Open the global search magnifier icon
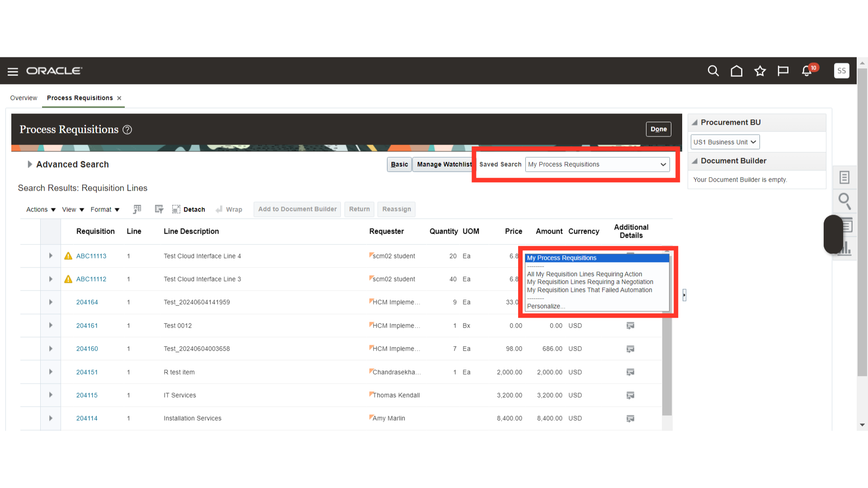868x488 pixels. tap(713, 71)
